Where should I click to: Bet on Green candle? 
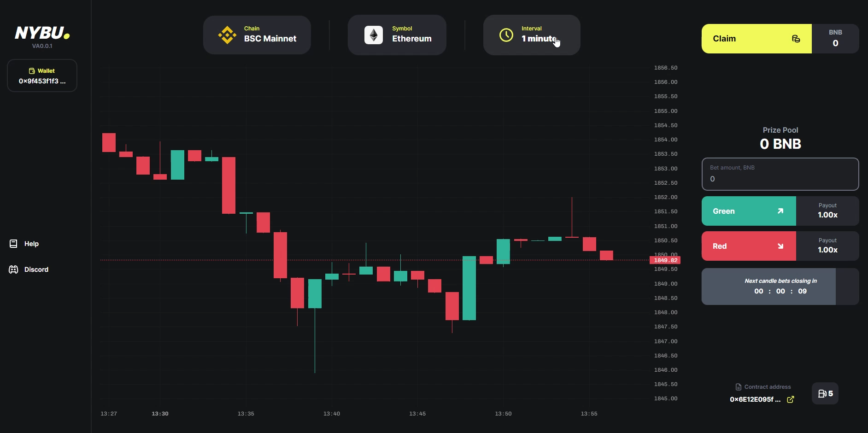(x=749, y=211)
